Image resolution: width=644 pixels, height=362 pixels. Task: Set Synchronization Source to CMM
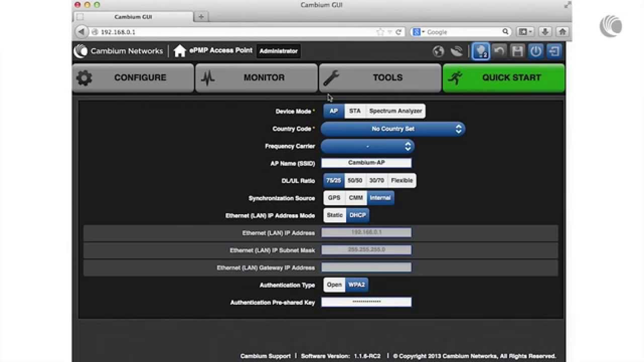[356, 198]
